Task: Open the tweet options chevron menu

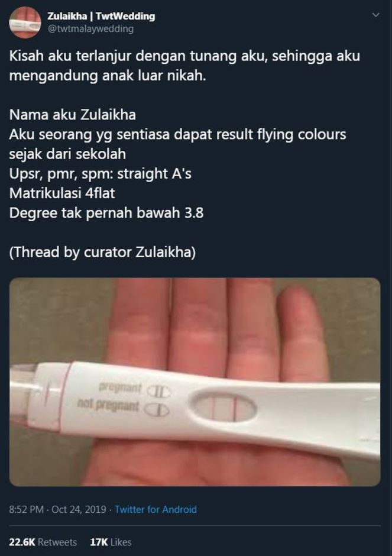Action: tap(376, 15)
